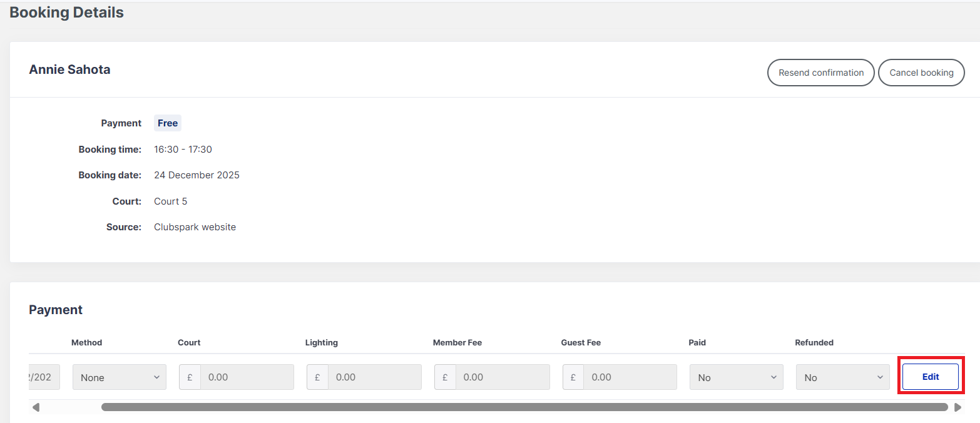980x423 pixels.
Task: Click the £ symbol beside Court fee
Action: click(x=190, y=377)
